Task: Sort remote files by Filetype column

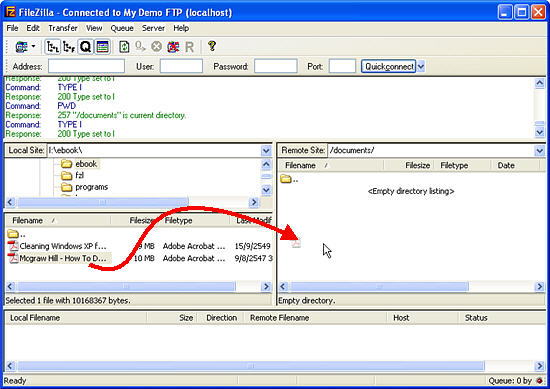Action: pyautogui.click(x=463, y=165)
